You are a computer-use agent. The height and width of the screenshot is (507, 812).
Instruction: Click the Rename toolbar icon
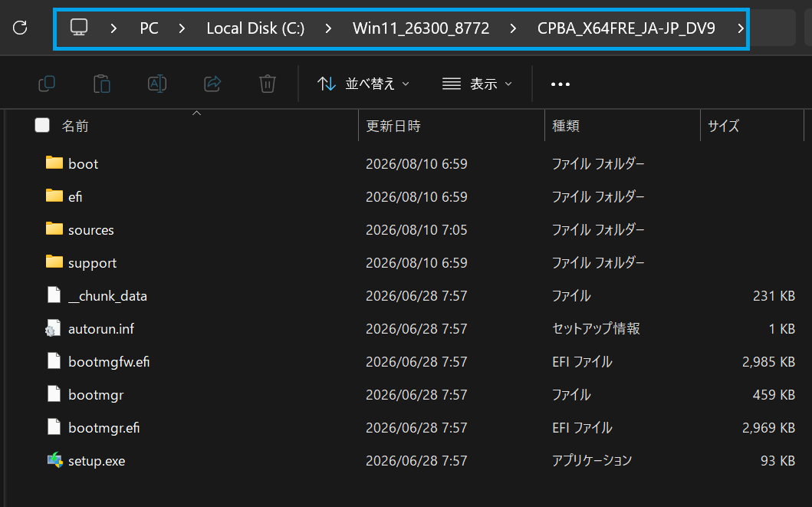coord(157,84)
